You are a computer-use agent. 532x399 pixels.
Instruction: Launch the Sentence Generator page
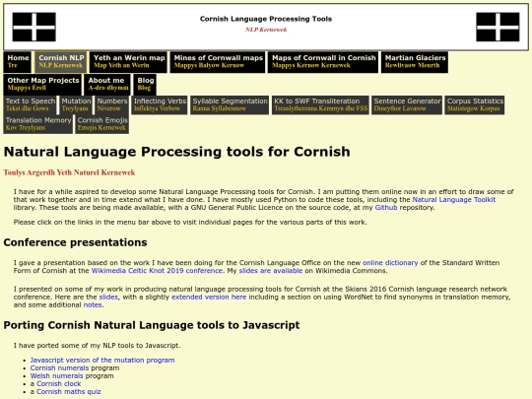coord(407,104)
